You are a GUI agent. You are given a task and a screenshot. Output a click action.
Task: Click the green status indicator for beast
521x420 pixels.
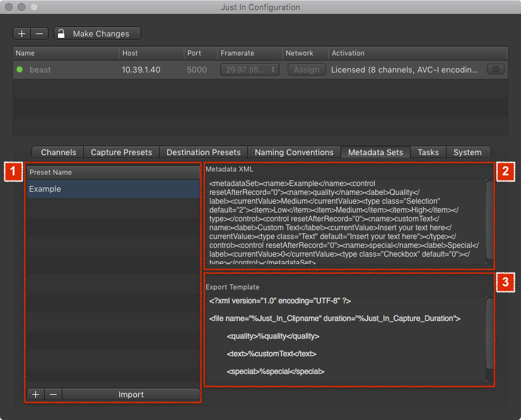[20, 69]
